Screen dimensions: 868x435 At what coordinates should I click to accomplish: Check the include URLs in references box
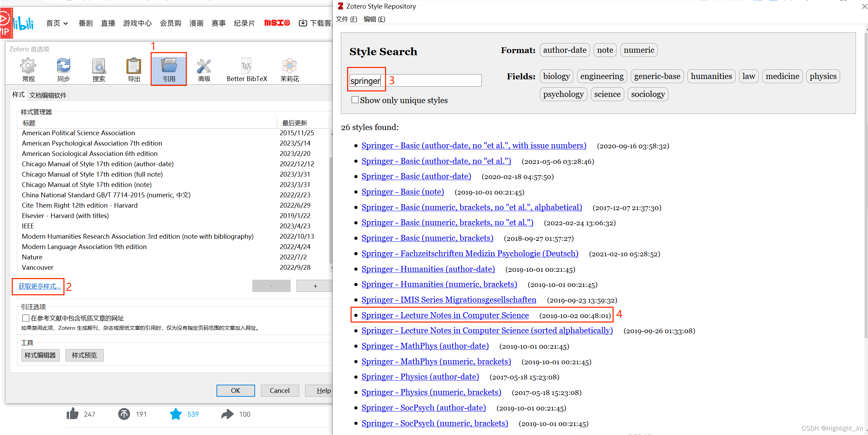[x=26, y=318]
